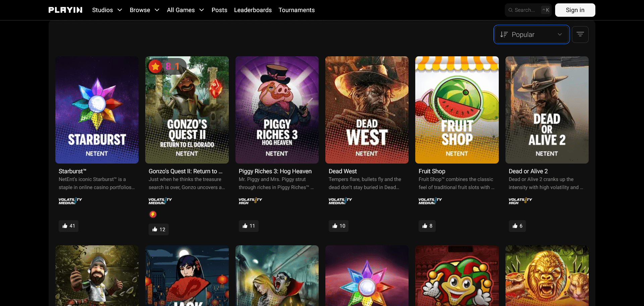Screen dimensions: 644x306
Task: Click the red lightning badge under Gonzo's Quest II
Action: (x=153, y=214)
